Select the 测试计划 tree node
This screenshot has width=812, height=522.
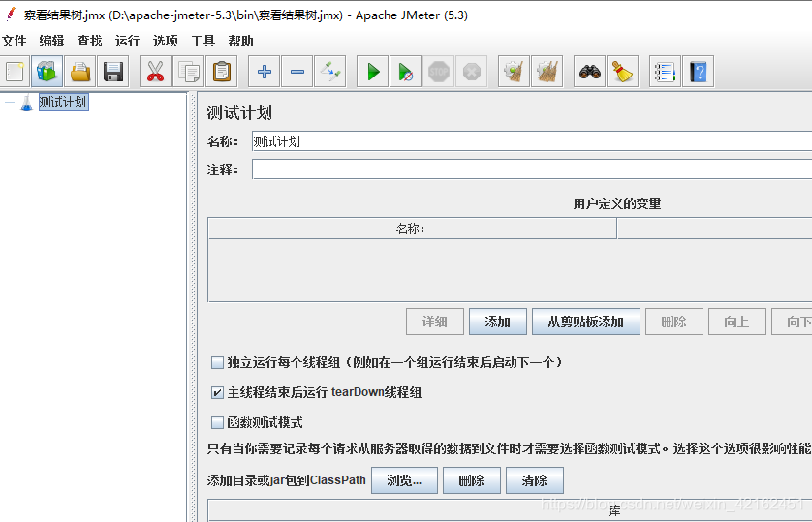pos(63,102)
